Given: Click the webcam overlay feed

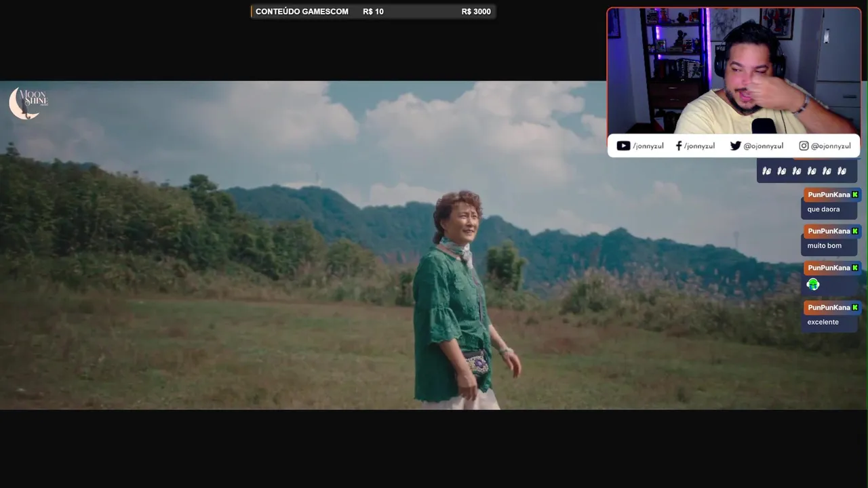Looking at the screenshot, I should point(734,71).
